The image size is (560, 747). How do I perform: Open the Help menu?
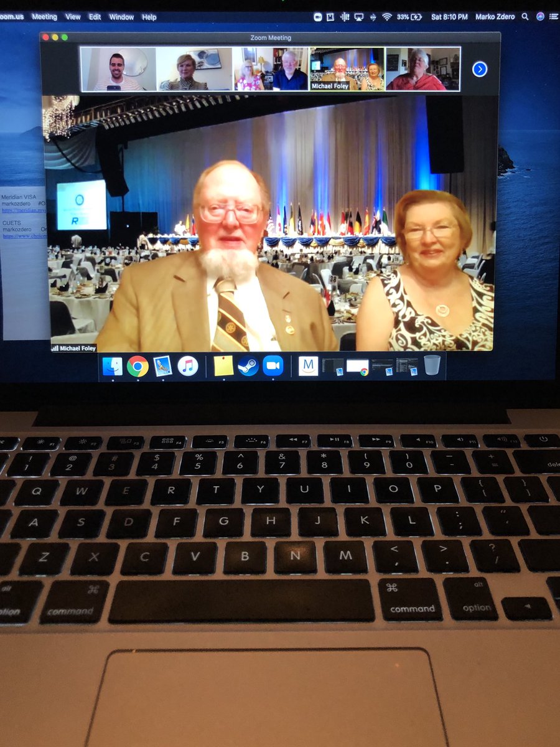click(149, 17)
